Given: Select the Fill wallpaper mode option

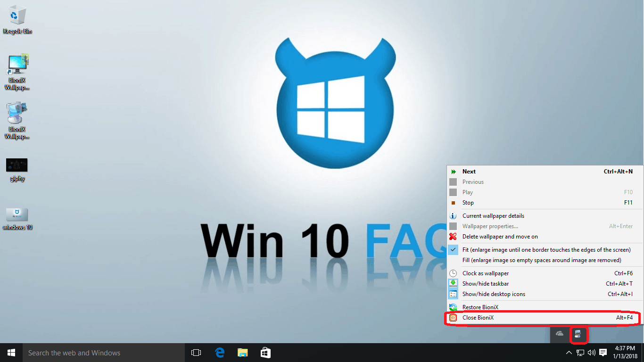Looking at the screenshot, I should coord(545,260).
